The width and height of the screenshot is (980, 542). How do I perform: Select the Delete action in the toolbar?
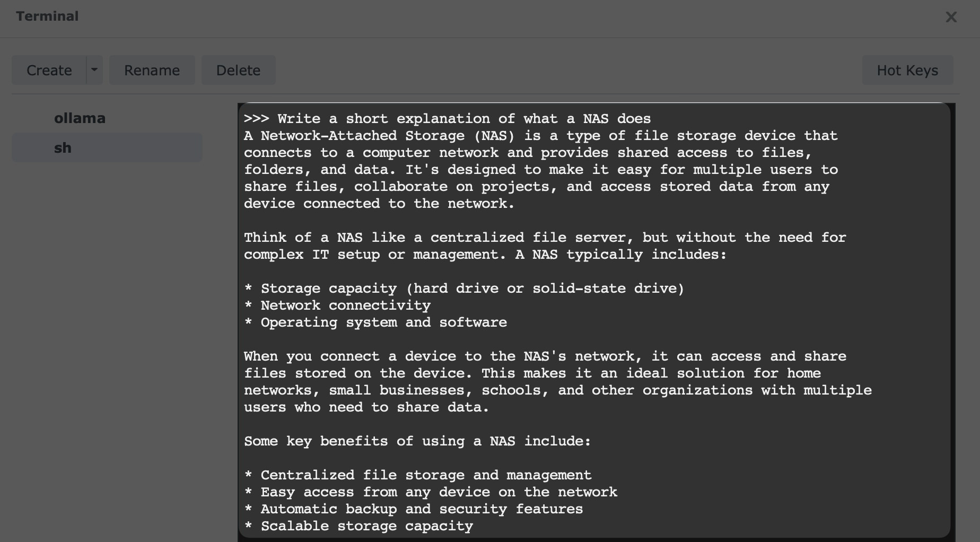[238, 69]
